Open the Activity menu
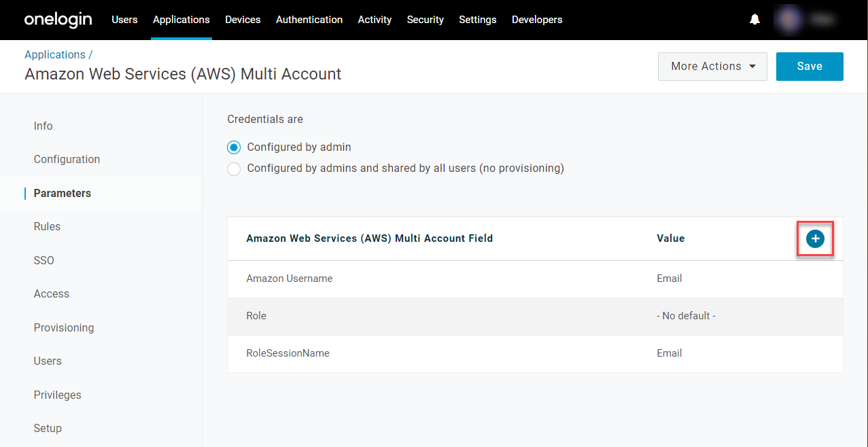This screenshot has height=447, width=868. (375, 20)
